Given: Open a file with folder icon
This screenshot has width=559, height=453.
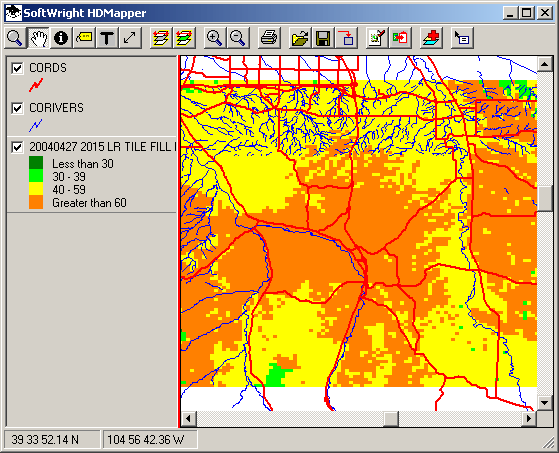Looking at the screenshot, I should pos(300,38).
